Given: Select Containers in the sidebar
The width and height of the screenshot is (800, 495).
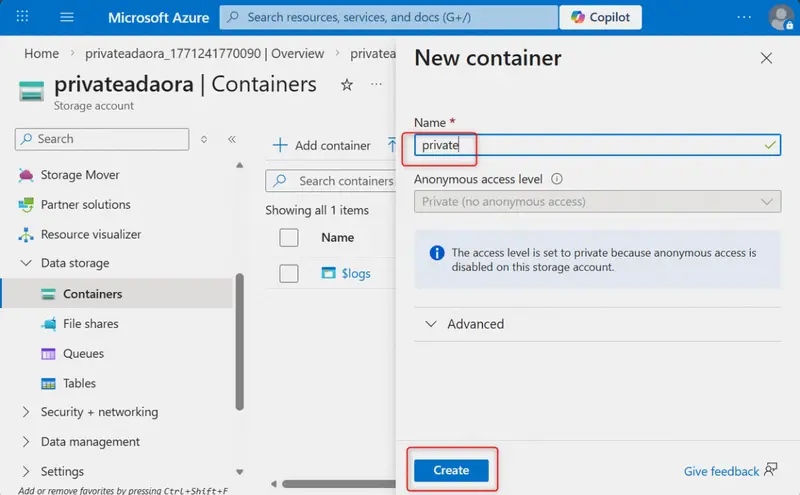Looking at the screenshot, I should point(116,294).
